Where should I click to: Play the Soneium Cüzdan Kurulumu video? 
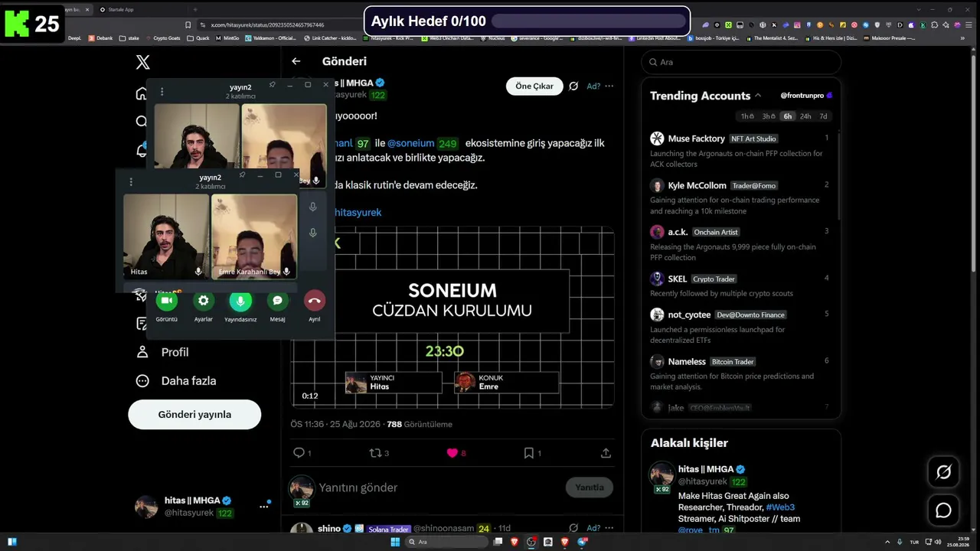452,318
